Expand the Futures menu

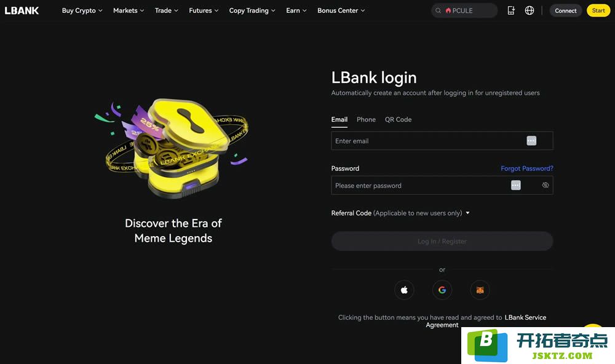(x=204, y=10)
